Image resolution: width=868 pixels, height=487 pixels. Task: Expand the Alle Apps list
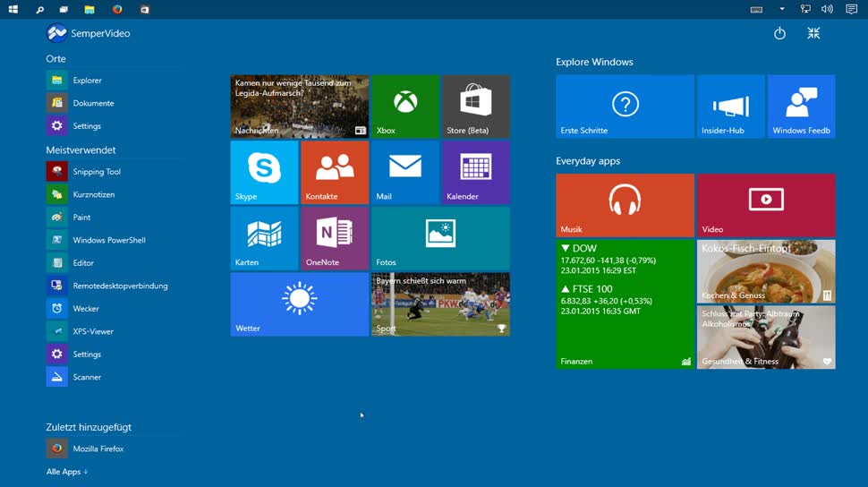67,472
